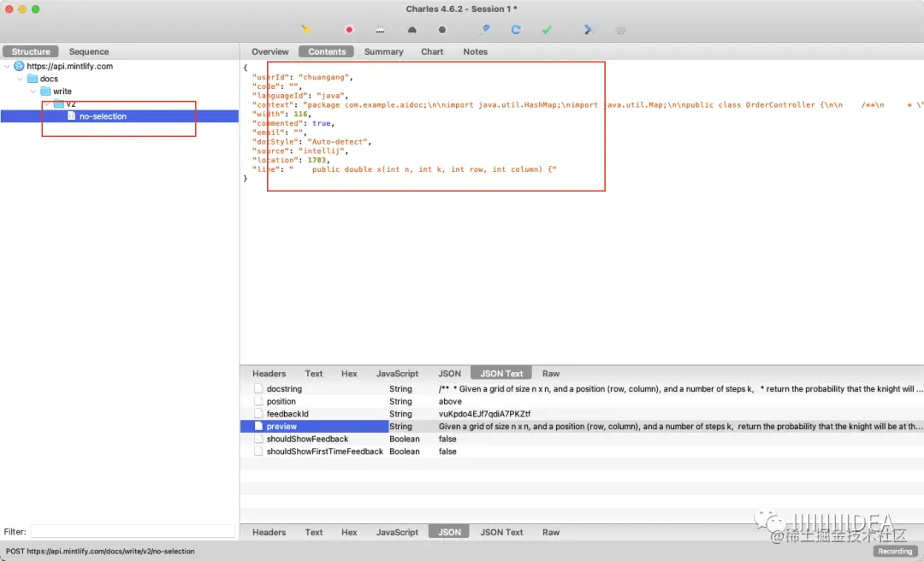924x561 pixels.
Task: Show response Hex tab in bottom row
Action: coord(349,532)
